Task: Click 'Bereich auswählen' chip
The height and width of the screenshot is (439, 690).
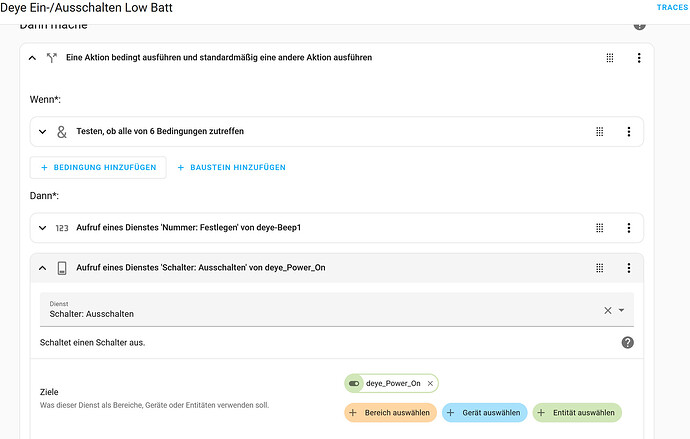Action: (x=390, y=413)
